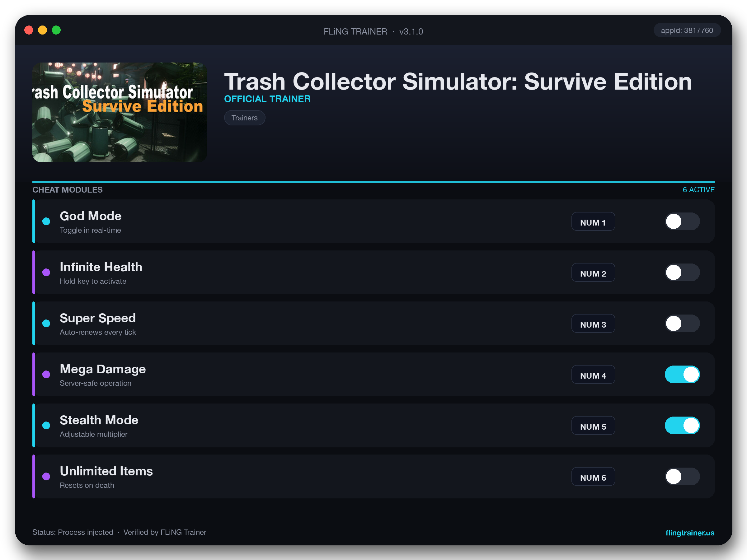Enable the God Mode toggle switch

682,222
